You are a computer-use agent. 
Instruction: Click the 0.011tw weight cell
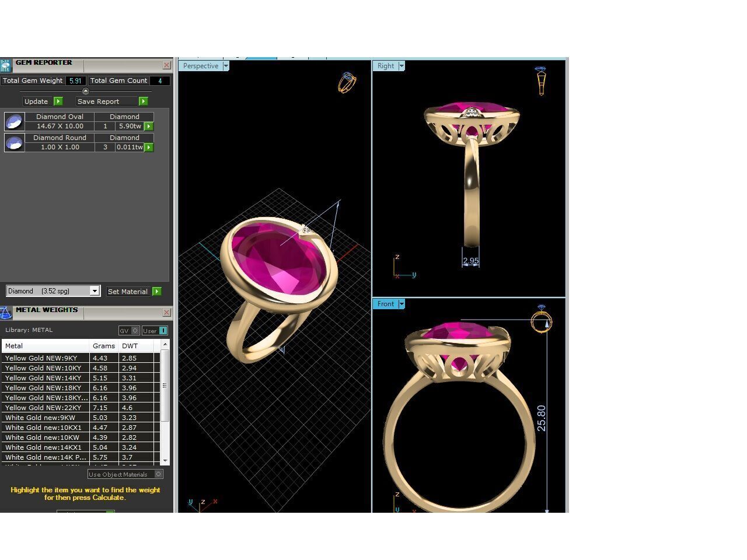(x=130, y=147)
